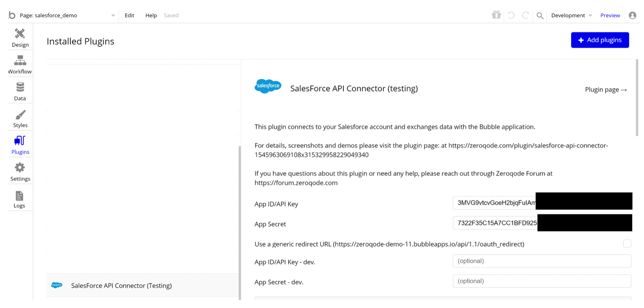Click the forum.zeroqode.com URL text

(x=296, y=183)
